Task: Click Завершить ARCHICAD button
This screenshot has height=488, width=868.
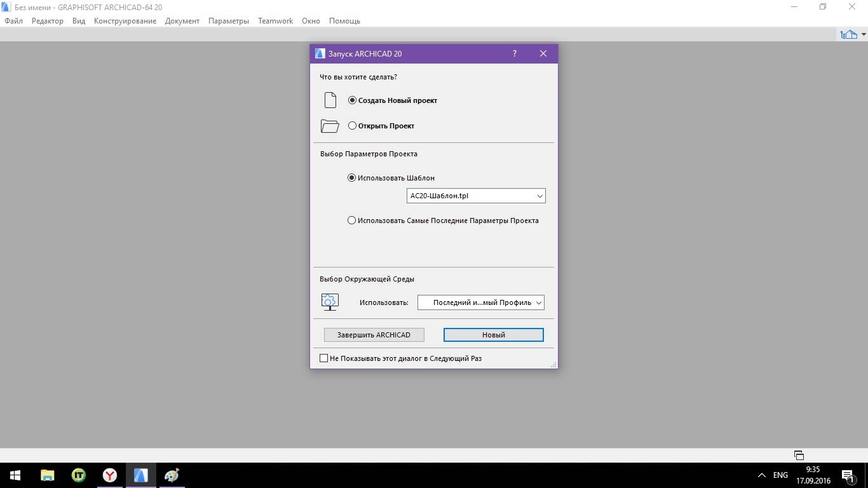Action: (x=374, y=335)
